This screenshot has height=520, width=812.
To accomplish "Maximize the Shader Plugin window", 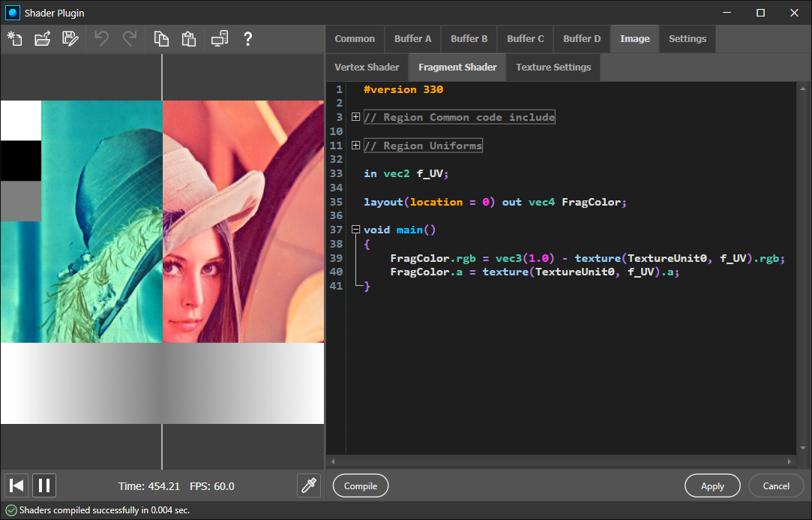I will [x=760, y=13].
